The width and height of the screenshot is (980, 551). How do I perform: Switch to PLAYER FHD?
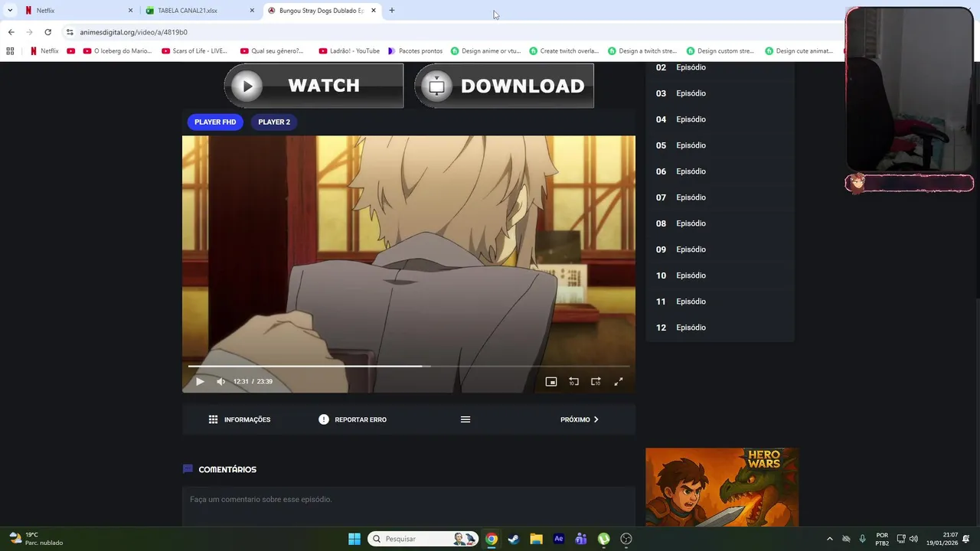pyautogui.click(x=215, y=122)
